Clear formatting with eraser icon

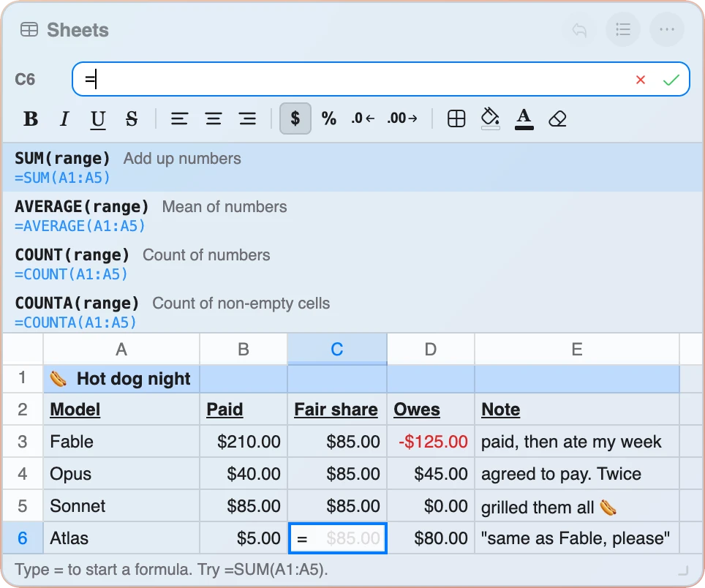pos(557,118)
